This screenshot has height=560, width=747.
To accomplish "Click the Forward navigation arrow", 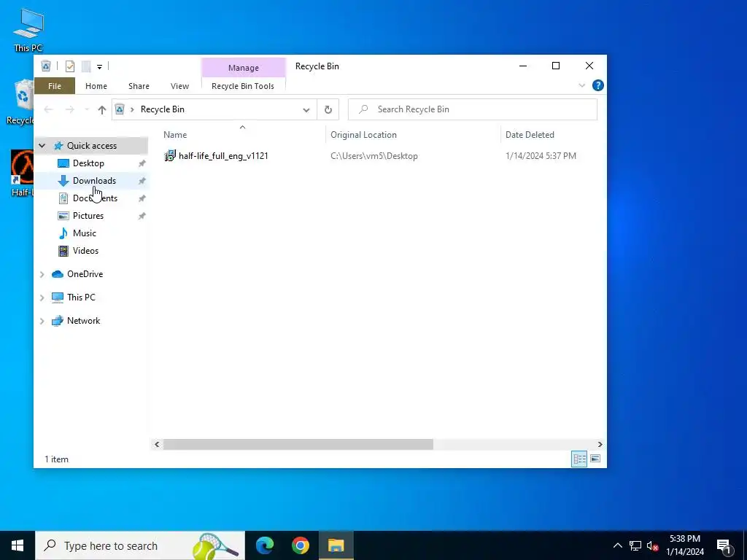I will click(x=69, y=109).
